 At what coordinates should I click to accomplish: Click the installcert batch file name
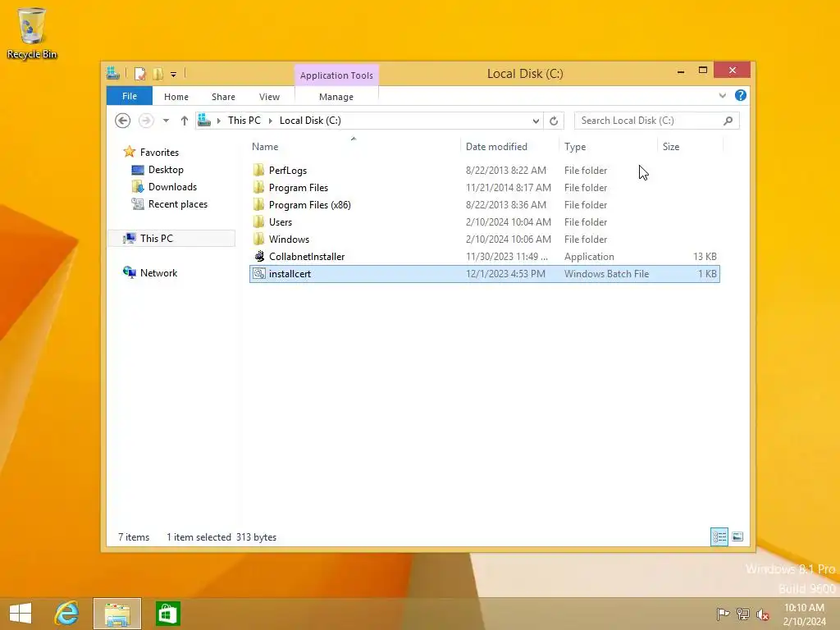[290, 274]
